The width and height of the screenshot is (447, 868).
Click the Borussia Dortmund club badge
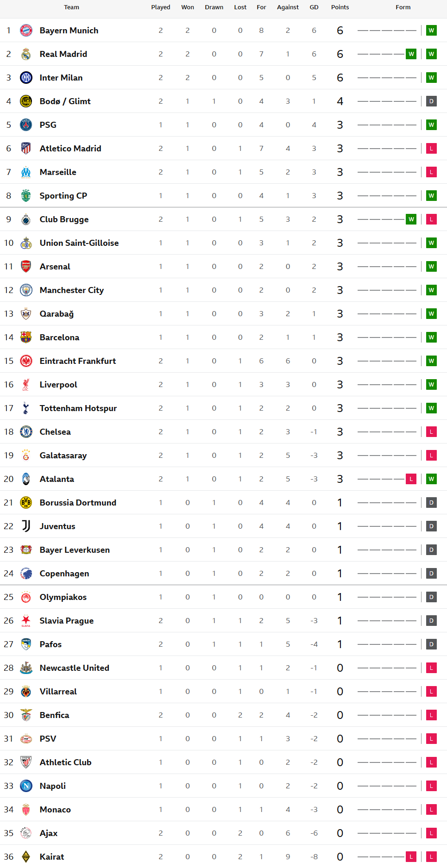pos(26,503)
